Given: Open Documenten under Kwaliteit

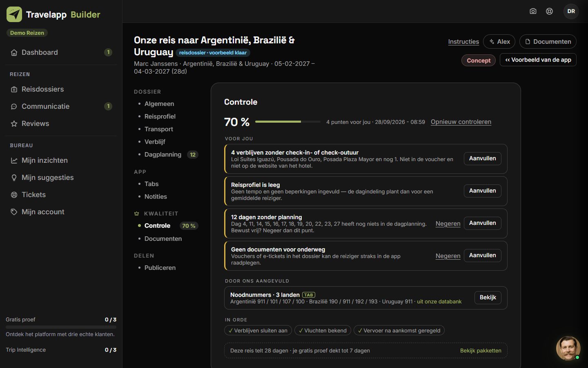Looking at the screenshot, I should point(163,239).
